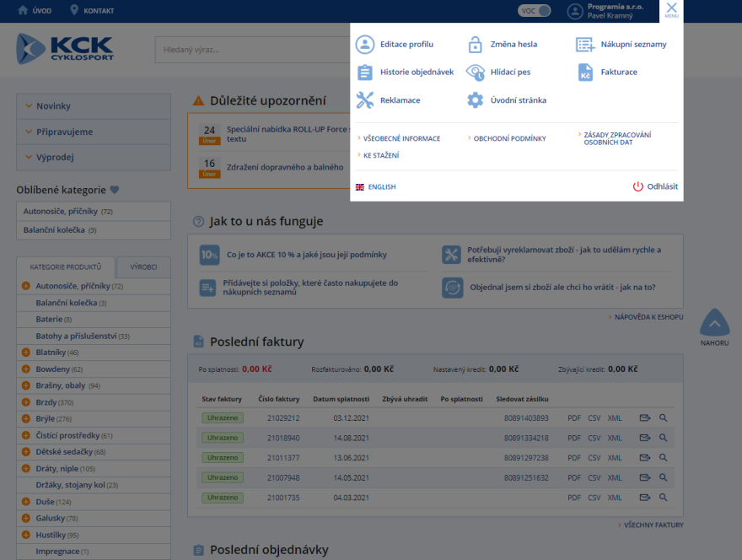View invoice 21029212 magnifier icon
Screen dimensions: 742x560
point(664,418)
